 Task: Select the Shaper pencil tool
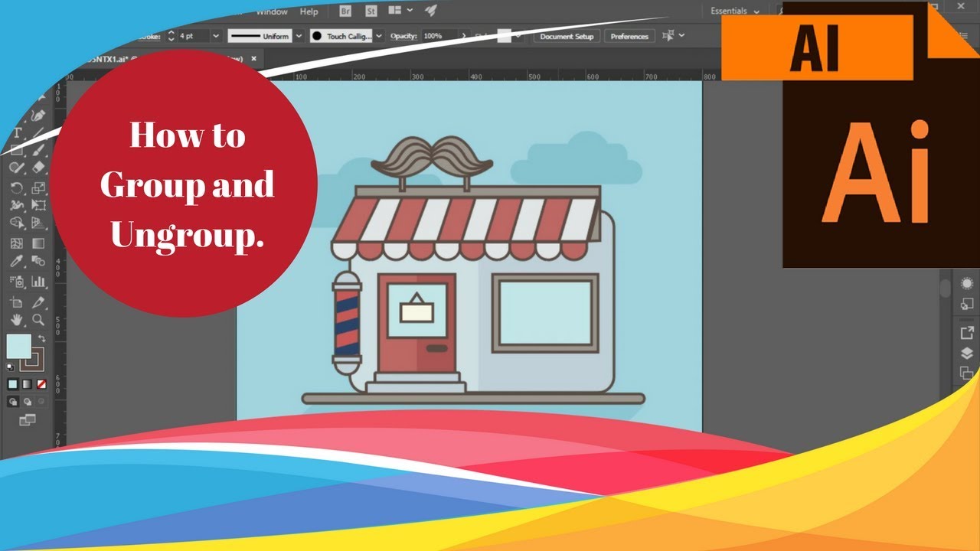click(17, 167)
